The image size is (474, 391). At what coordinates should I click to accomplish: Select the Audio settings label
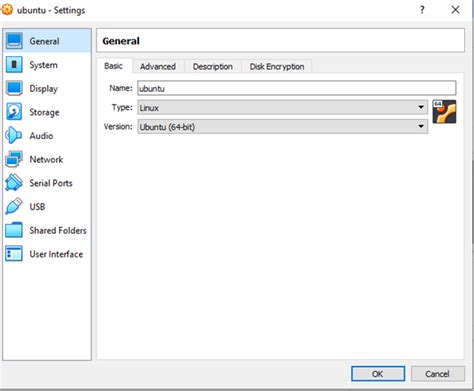pyautogui.click(x=41, y=136)
